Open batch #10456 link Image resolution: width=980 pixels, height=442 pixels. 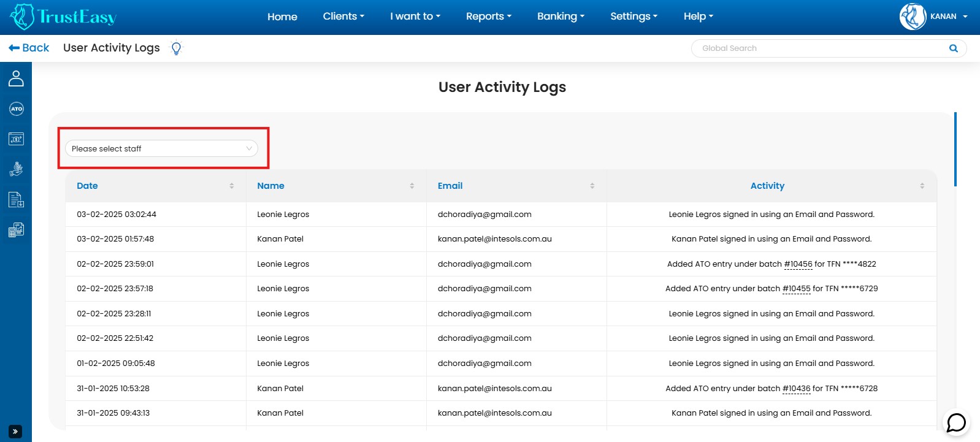798,264
